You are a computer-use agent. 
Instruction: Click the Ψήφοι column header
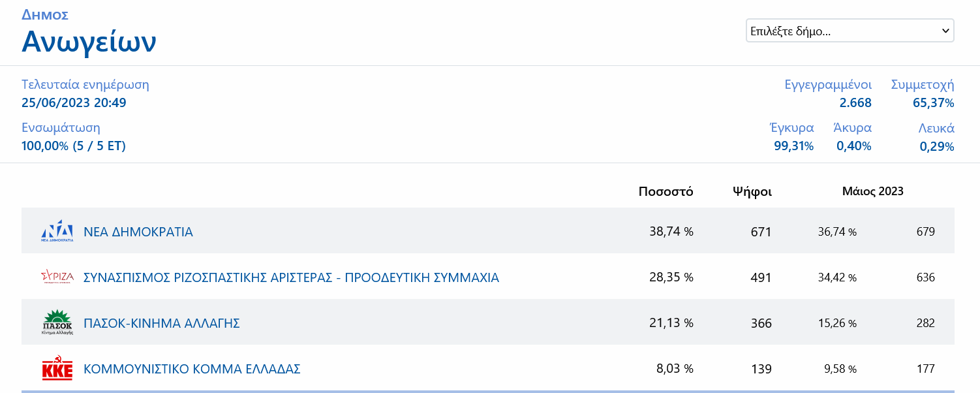pos(752,191)
